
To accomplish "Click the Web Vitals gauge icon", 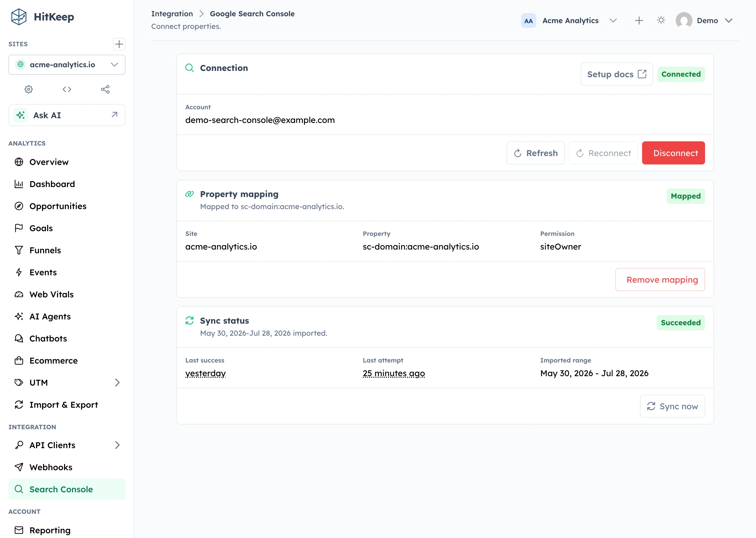I will [19, 294].
